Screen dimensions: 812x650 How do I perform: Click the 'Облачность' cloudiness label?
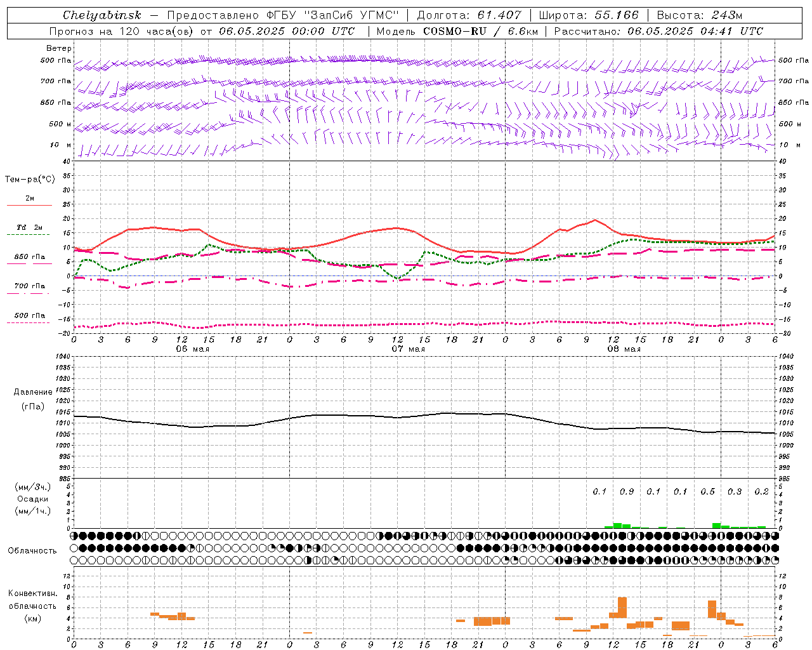[32, 551]
